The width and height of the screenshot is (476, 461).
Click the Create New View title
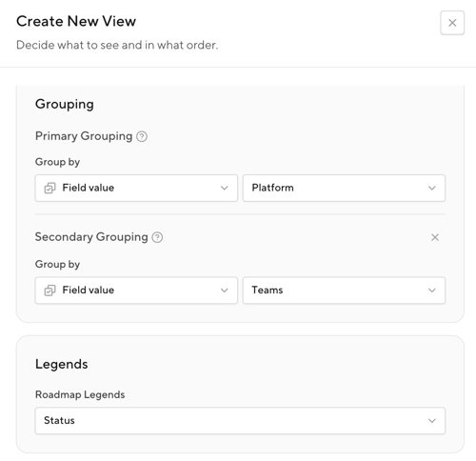click(x=76, y=22)
